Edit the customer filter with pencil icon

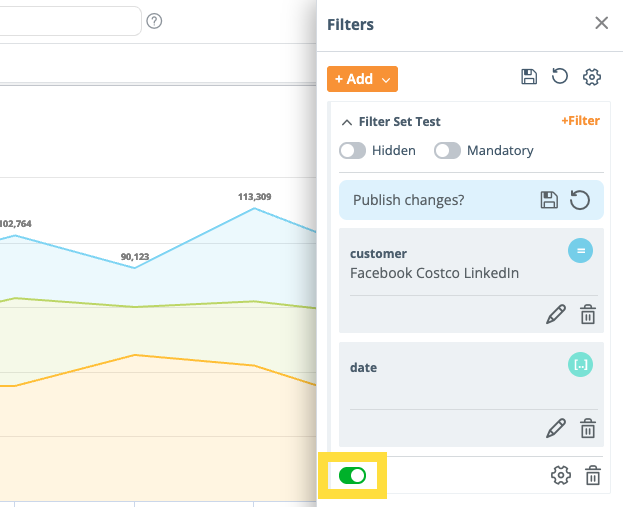click(556, 315)
